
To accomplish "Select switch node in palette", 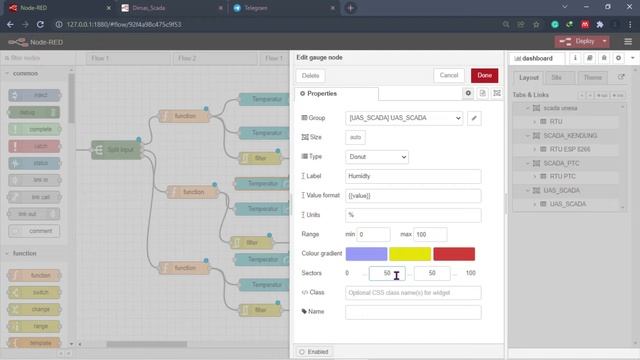I will (x=34, y=292).
